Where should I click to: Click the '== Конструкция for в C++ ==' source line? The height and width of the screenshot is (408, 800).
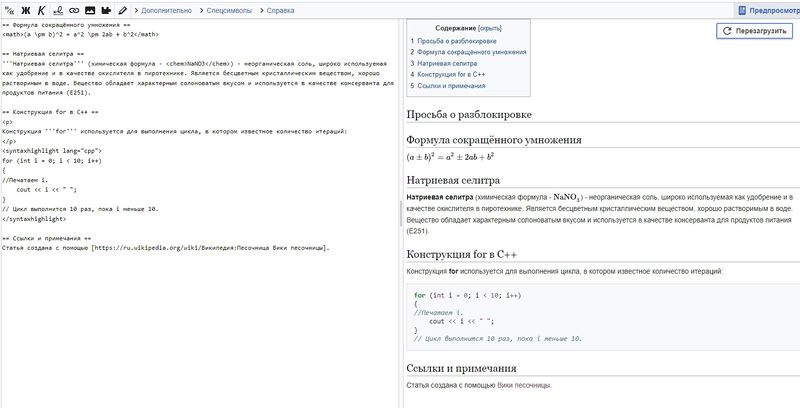pos(50,112)
